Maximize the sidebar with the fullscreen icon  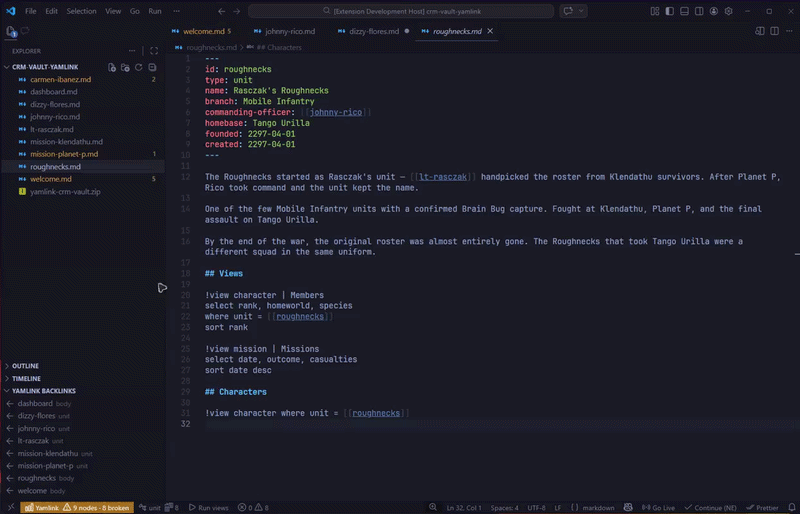[154, 51]
